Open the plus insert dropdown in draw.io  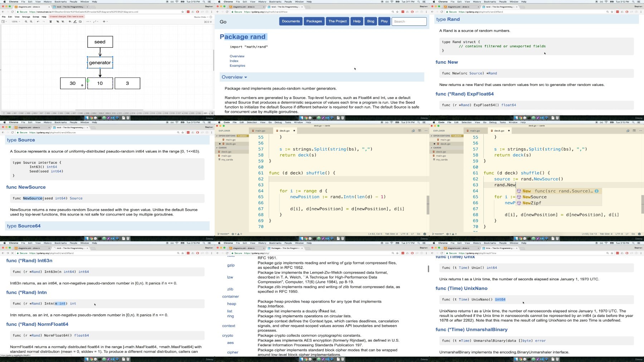click(x=105, y=21)
